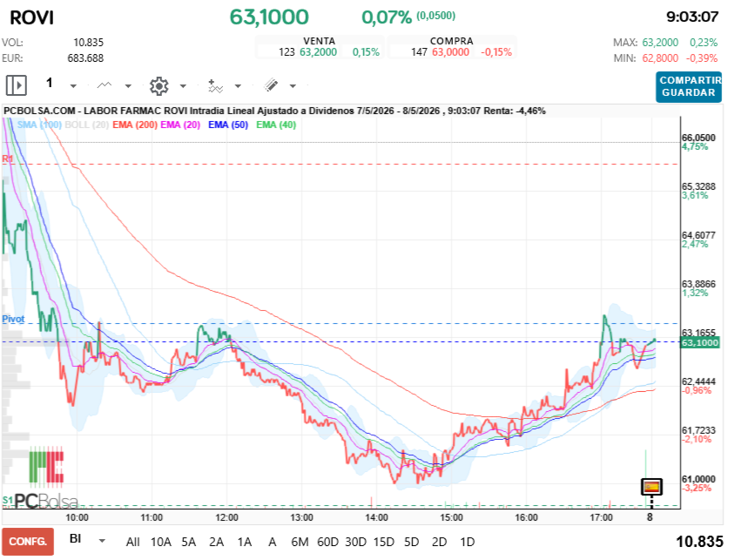Click the R1 resistance label
Viewport: 735px width, 560px height.
7,159
